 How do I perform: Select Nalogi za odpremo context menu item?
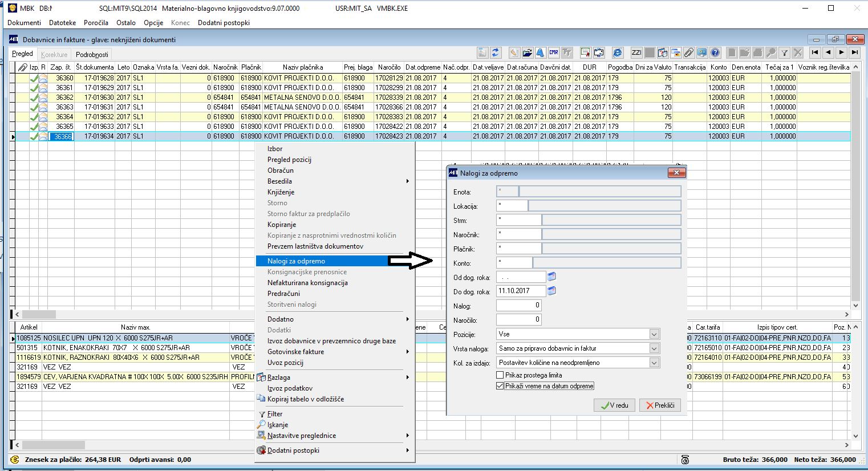(297, 261)
